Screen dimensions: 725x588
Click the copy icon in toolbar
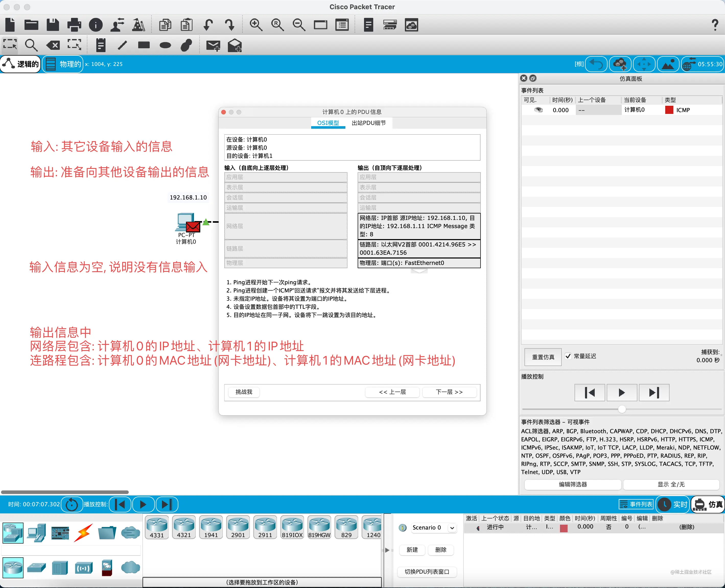pyautogui.click(x=165, y=25)
